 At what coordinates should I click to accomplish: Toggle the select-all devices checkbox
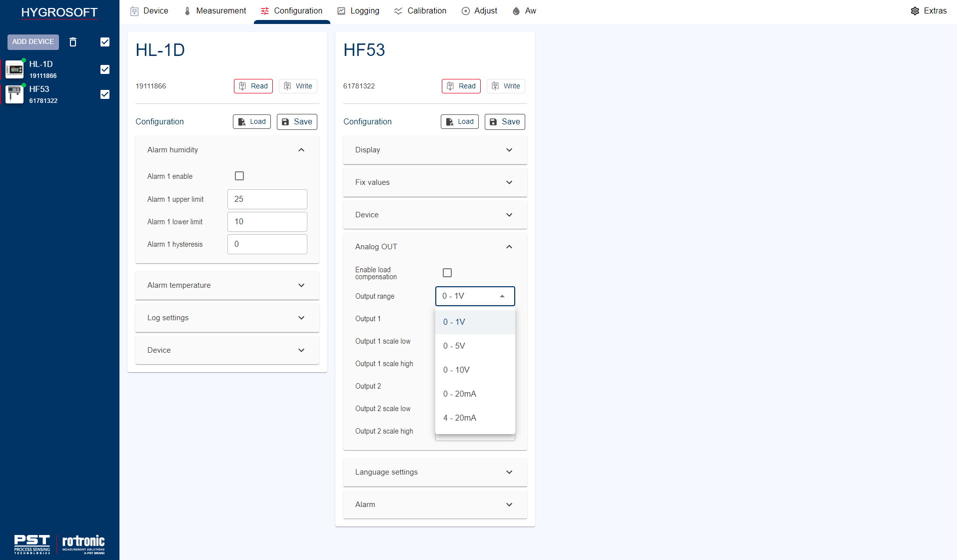[105, 42]
